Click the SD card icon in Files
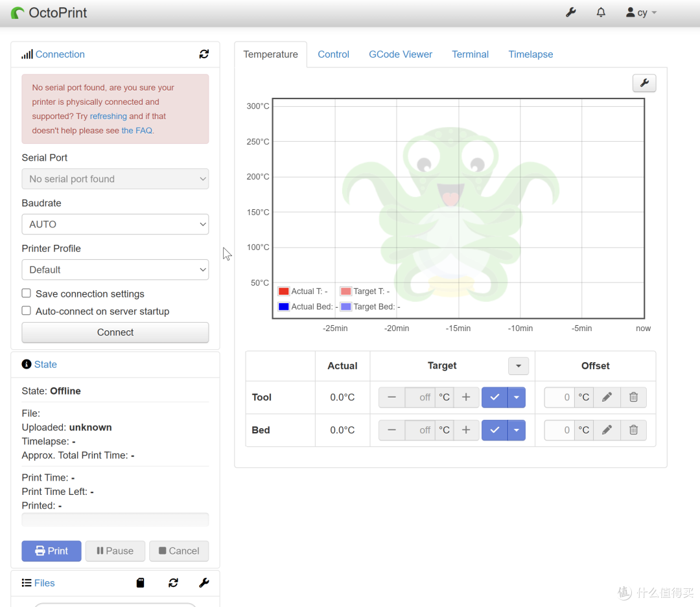Viewport: 700px width, 607px height. click(x=140, y=582)
